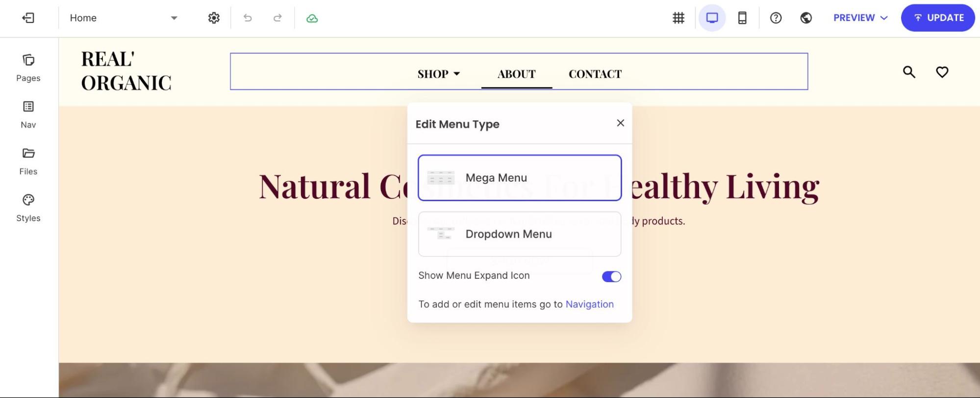Click the site search magnifier icon
The height and width of the screenshot is (398, 980).
coord(909,72)
